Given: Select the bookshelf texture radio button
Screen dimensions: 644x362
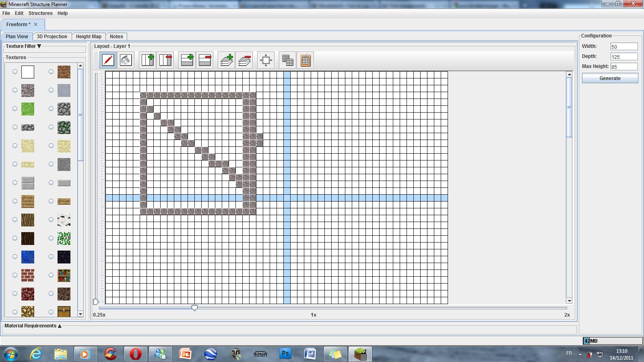Looking at the screenshot, I should coord(51,275).
